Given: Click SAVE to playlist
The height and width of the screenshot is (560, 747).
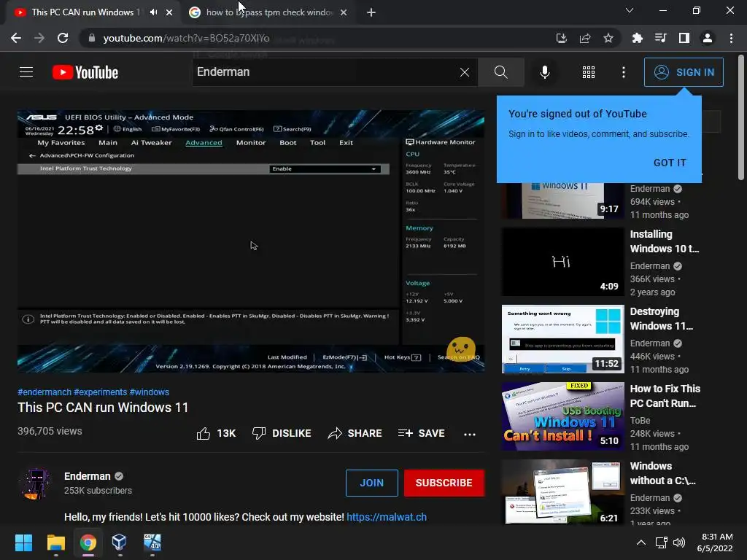Looking at the screenshot, I should pos(421,433).
